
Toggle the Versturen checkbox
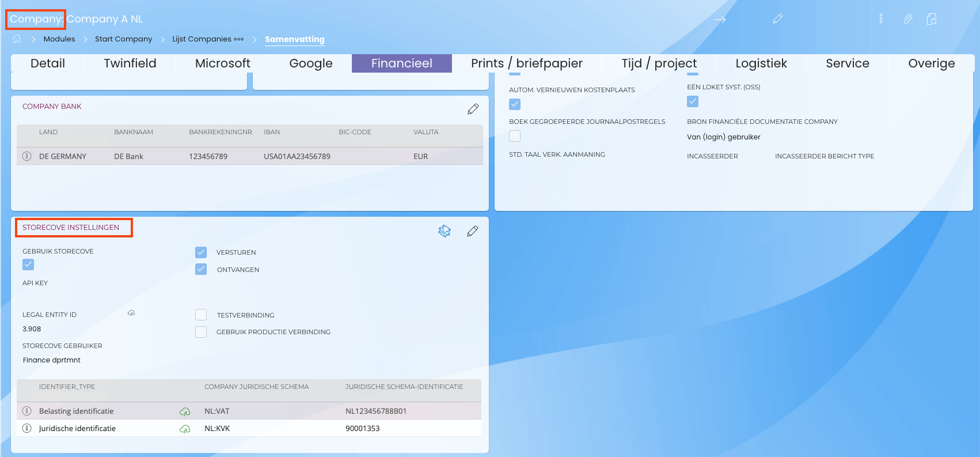[x=201, y=252]
